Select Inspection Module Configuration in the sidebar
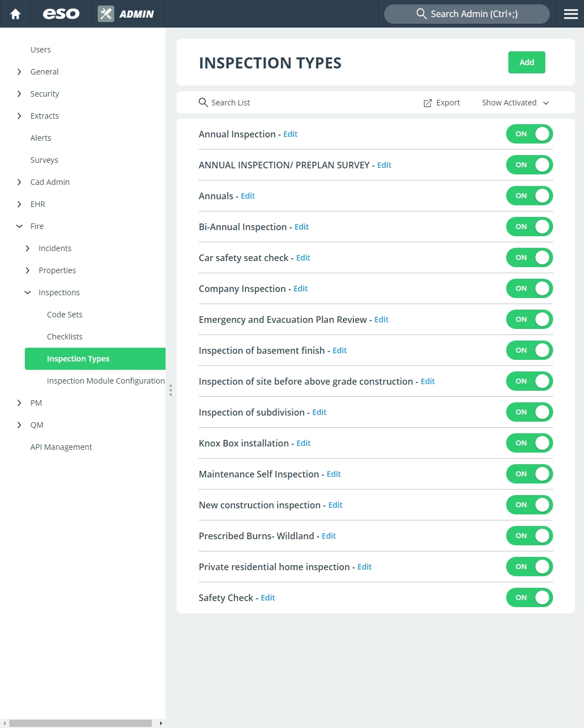Image resolution: width=584 pixels, height=728 pixels. [105, 380]
